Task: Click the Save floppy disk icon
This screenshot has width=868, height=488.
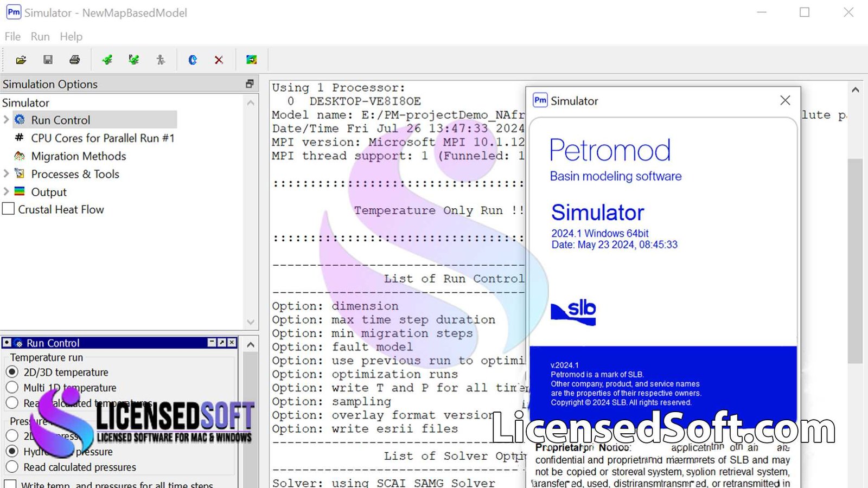Action: (x=48, y=60)
